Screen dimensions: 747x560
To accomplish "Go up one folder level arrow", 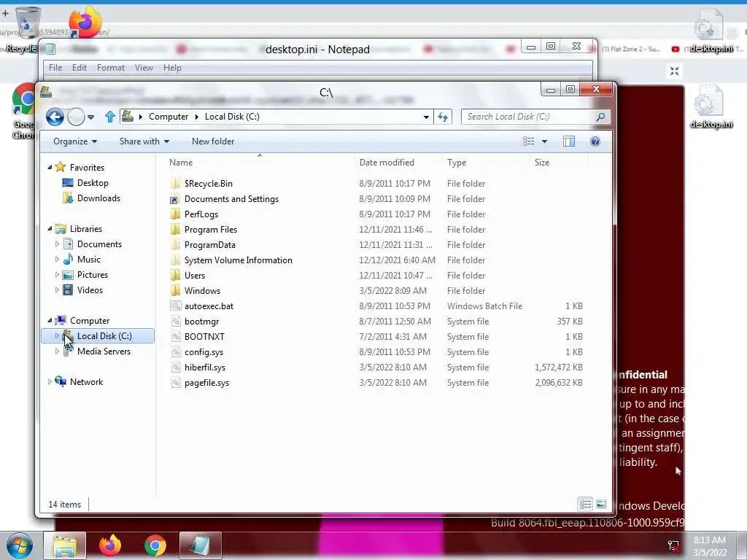I will click(110, 117).
